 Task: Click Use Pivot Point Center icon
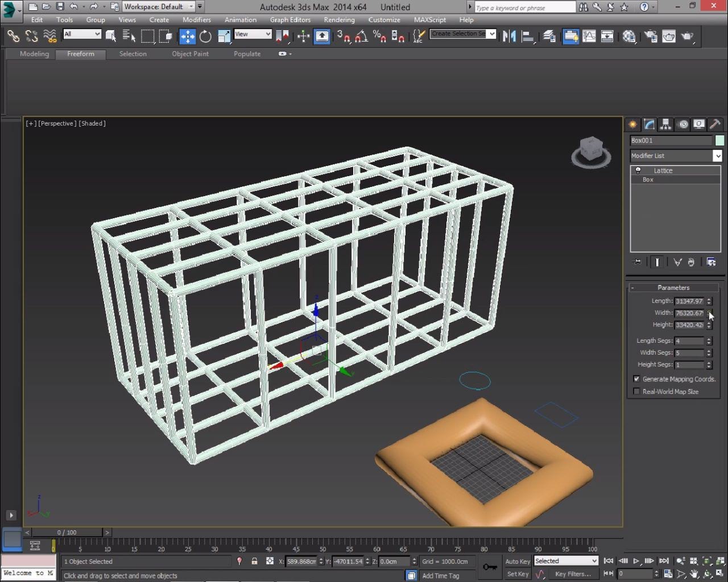coord(283,36)
